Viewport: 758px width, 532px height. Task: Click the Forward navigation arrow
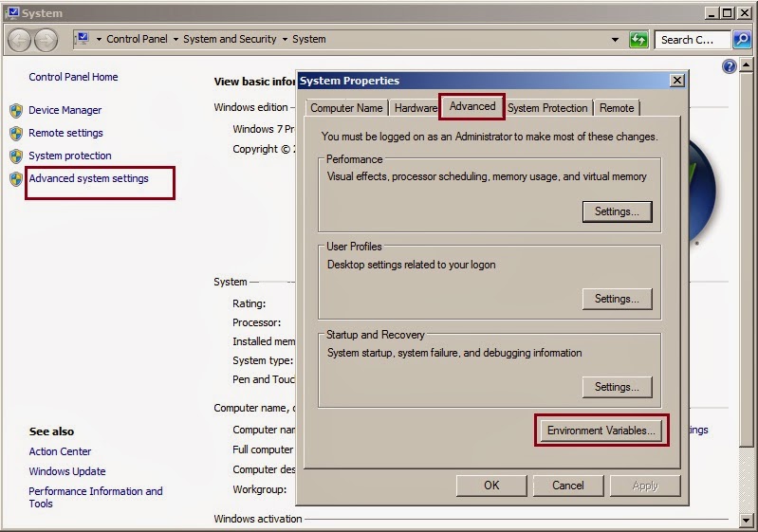click(46, 40)
